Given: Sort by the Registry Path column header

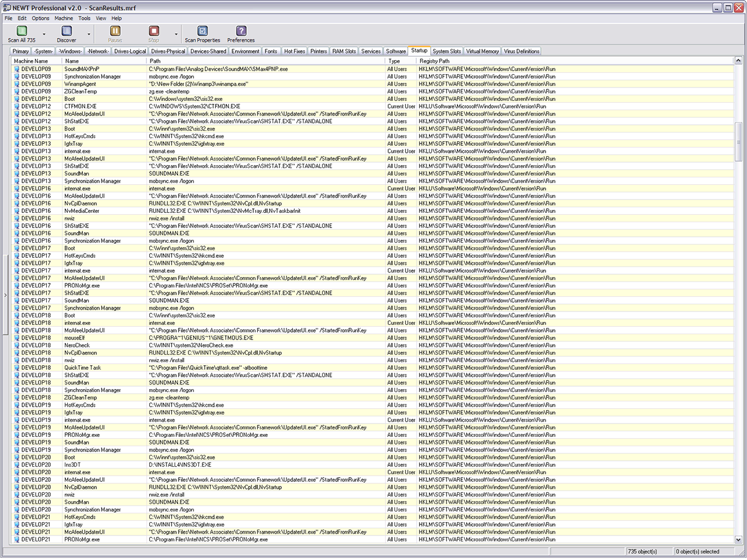Looking at the screenshot, I should (x=434, y=61).
